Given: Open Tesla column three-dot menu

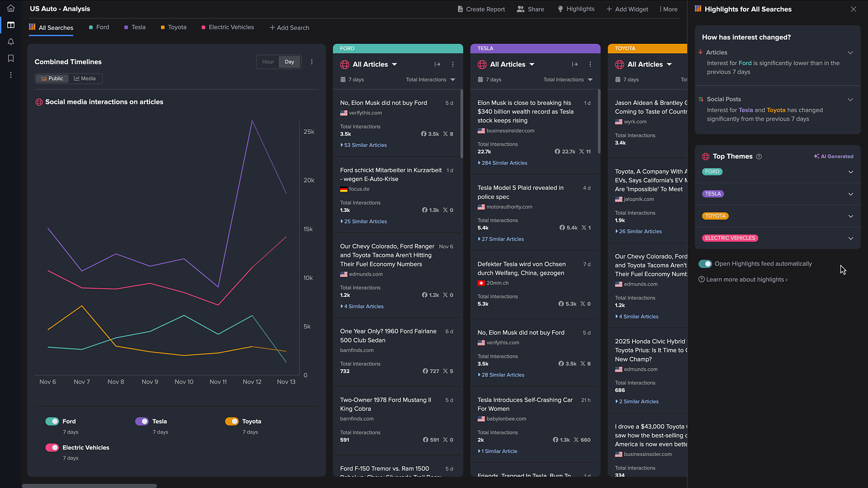Looking at the screenshot, I should [x=590, y=65].
